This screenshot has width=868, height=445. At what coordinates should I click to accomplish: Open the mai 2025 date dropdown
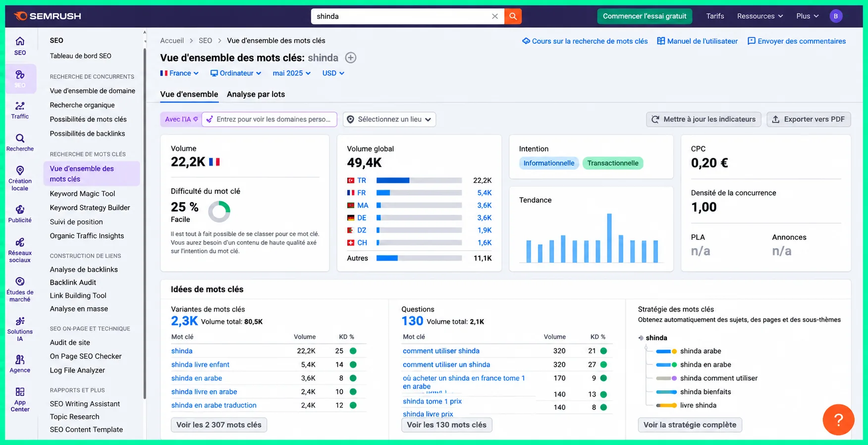click(x=292, y=73)
